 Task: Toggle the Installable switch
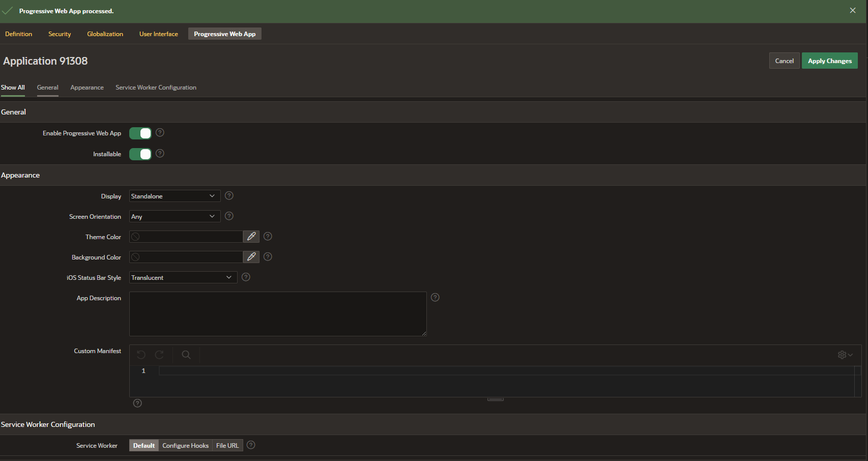(x=140, y=154)
